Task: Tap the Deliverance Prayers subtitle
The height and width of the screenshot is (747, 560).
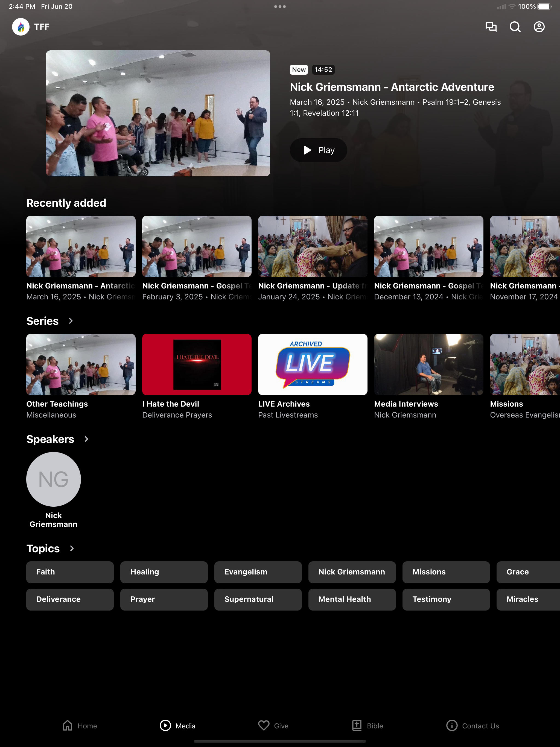Action: tap(177, 415)
